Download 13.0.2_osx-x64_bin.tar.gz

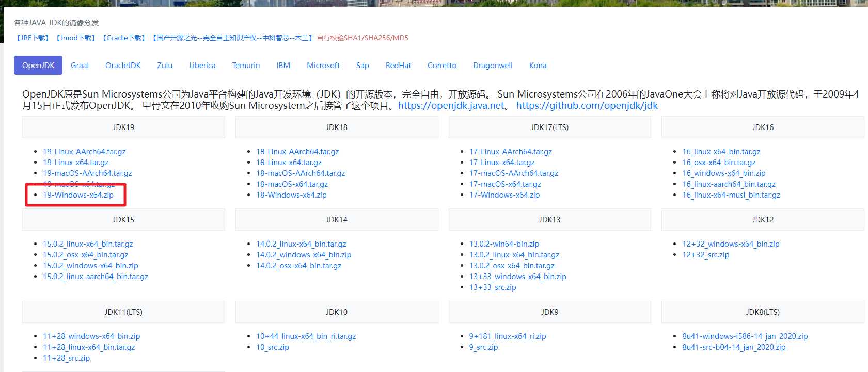click(512, 266)
